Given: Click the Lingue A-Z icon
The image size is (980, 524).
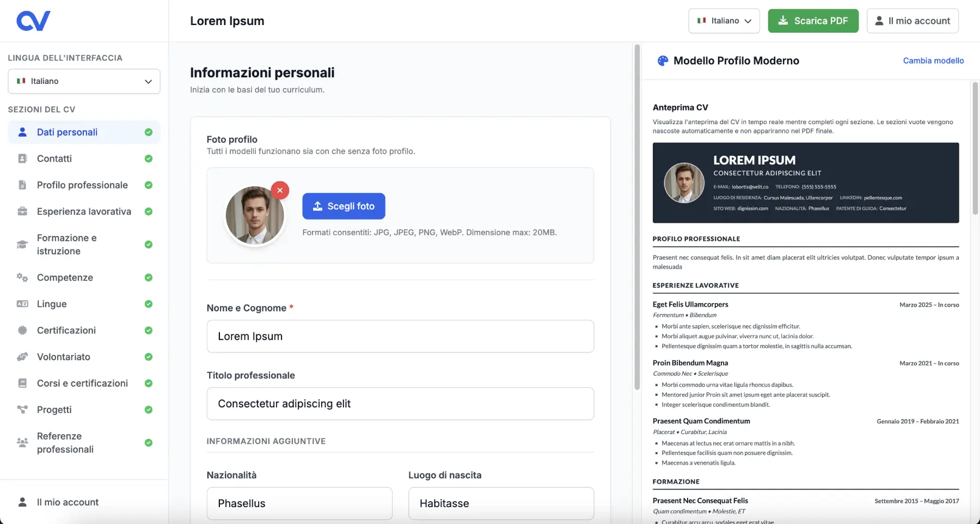Looking at the screenshot, I should click(22, 303).
